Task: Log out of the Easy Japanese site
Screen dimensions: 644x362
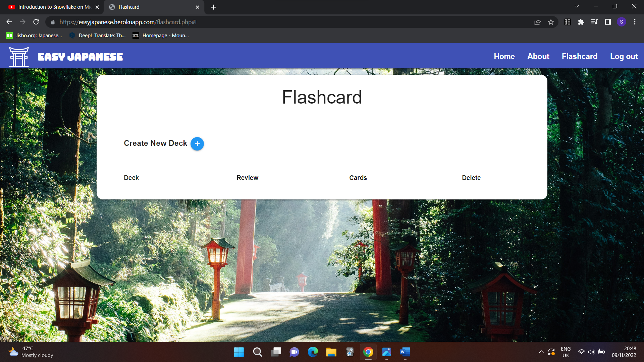Action: [x=624, y=56]
